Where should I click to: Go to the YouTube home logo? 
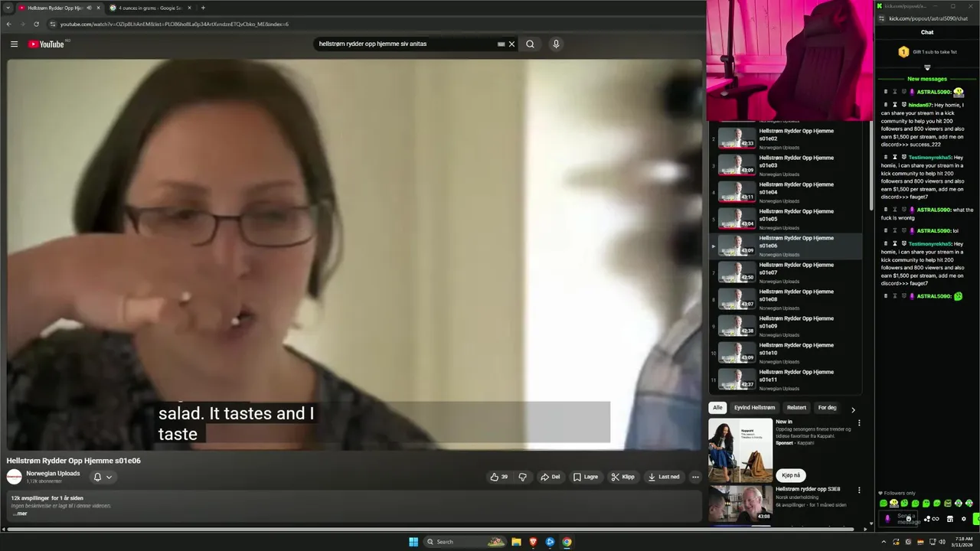pyautogui.click(x=47, y=44)
